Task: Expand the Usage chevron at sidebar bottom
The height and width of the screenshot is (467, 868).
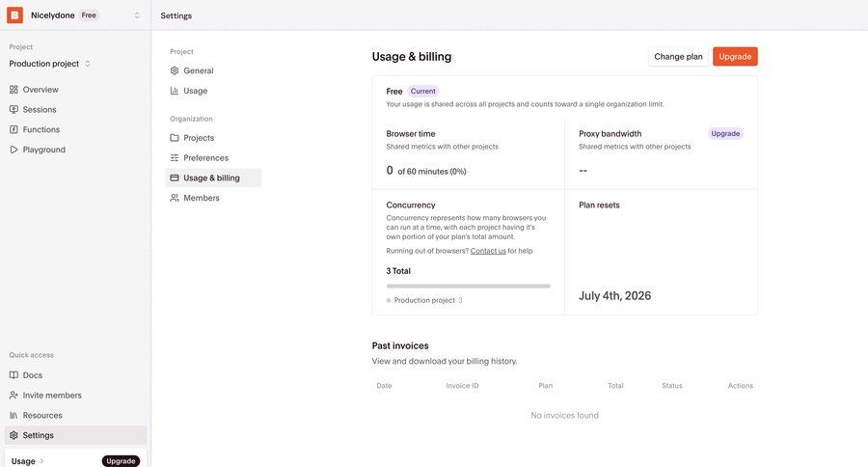Action: coord(42,461)
